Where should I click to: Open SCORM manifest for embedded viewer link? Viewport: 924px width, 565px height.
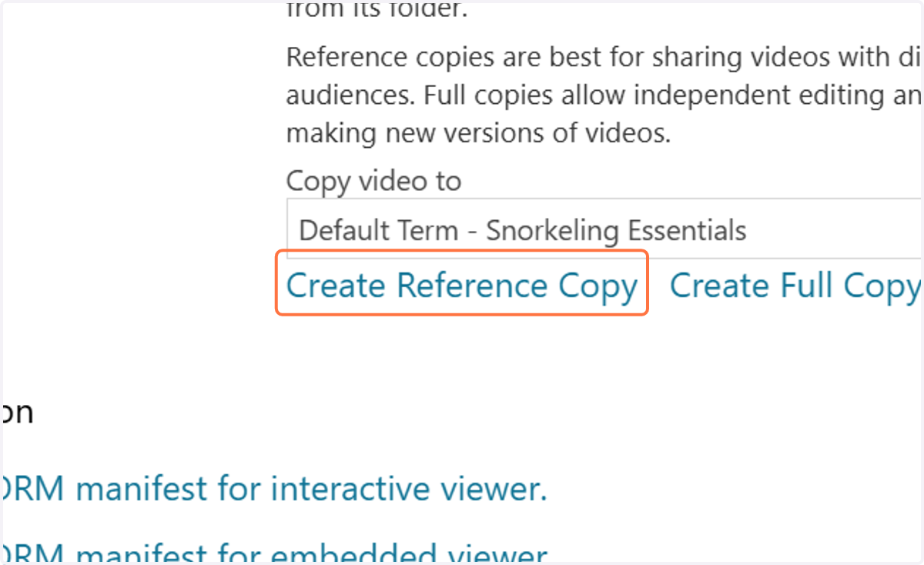pos(275,553)
